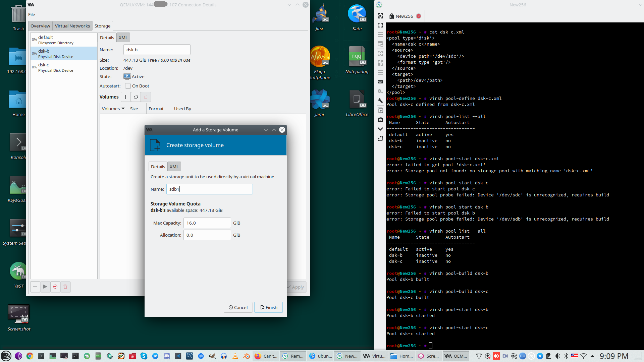Viewport: 644px width, 362px height.
Task: Click the add pool plus icon
Action: pos(35,287)
